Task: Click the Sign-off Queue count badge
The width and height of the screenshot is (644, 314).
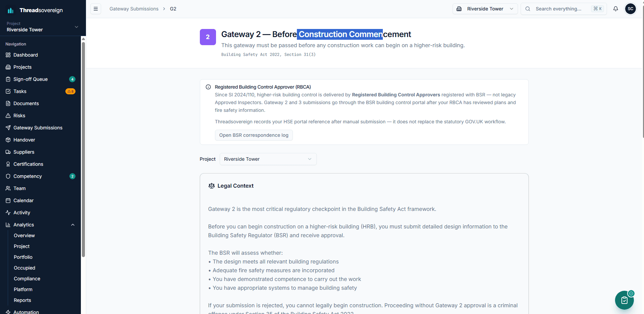Action: click(72, 79)
